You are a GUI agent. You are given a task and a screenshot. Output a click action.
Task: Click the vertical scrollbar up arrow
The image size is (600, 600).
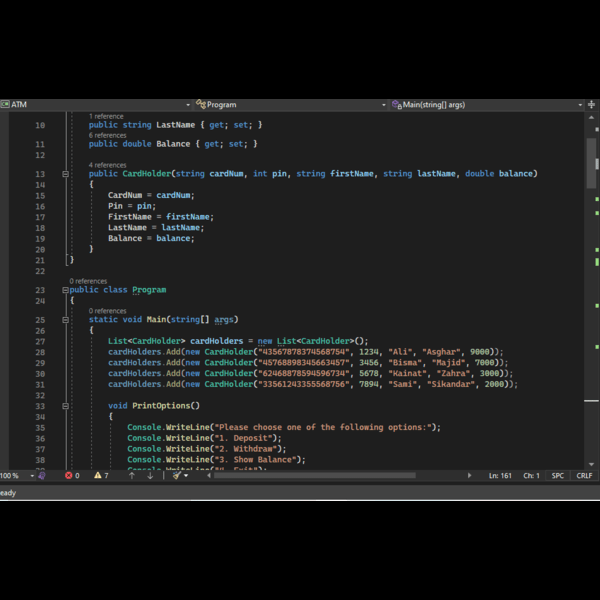pos(592,117)
